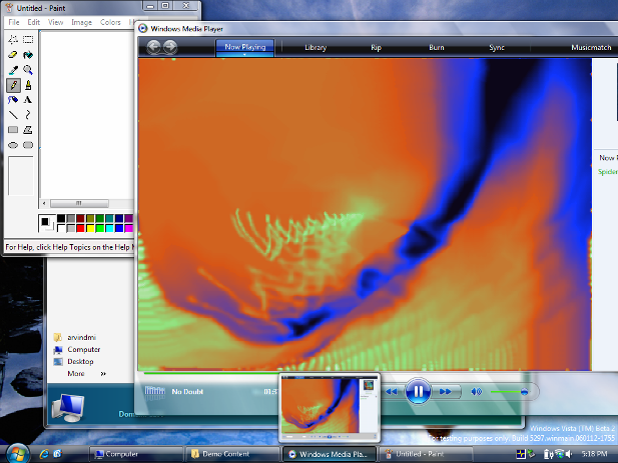Click Windows Media Player taskbar button
This screenshot has height=463, width=618.
(329, 454)
